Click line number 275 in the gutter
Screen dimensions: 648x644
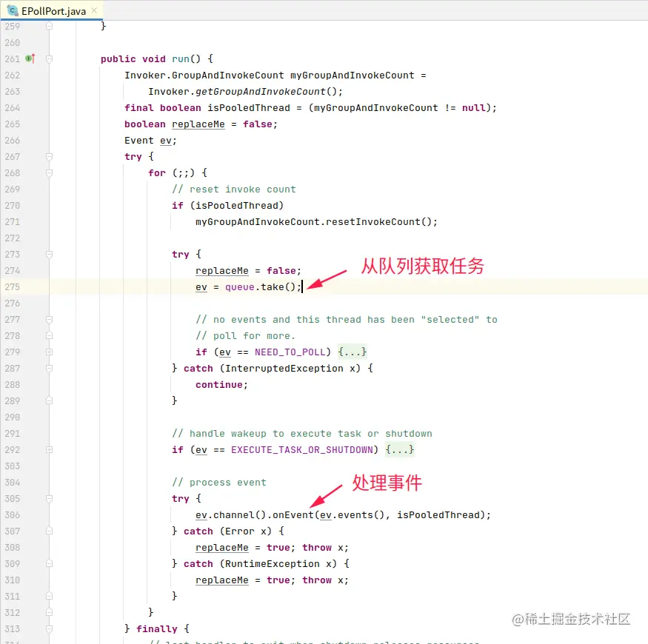[13, 286]
